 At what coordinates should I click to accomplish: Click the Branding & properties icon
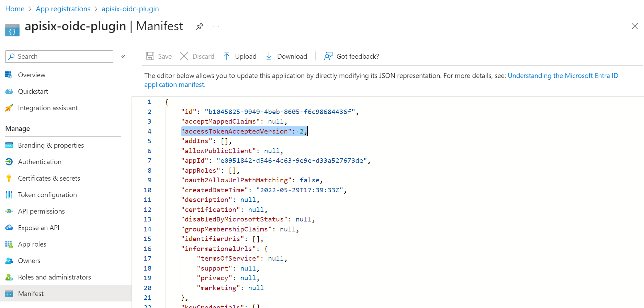tap(9, 145)
